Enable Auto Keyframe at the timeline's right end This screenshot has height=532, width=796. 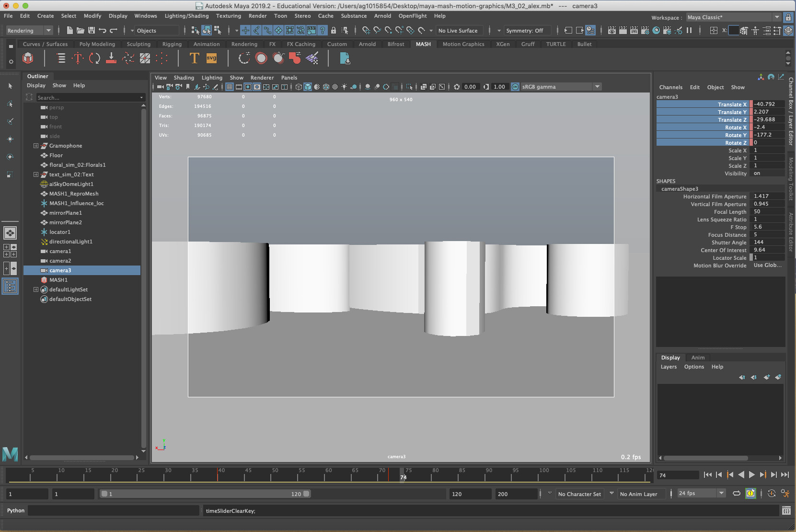pyautogui.click(x=750, y=493)
